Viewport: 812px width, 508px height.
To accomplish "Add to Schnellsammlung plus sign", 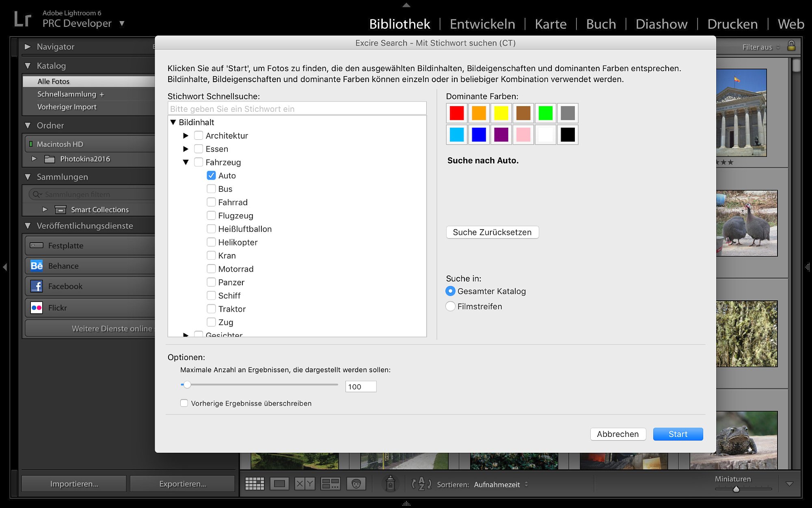I will tap(102, 94).
